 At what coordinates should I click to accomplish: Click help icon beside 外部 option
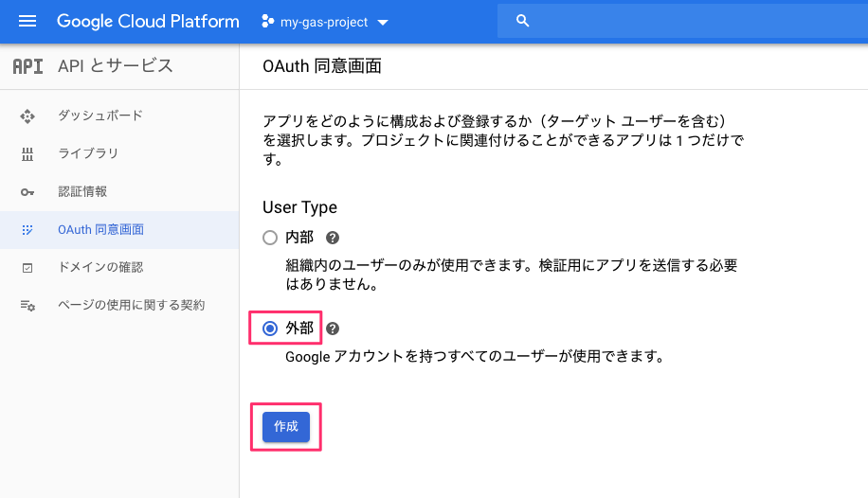click(x=333, y=329)
